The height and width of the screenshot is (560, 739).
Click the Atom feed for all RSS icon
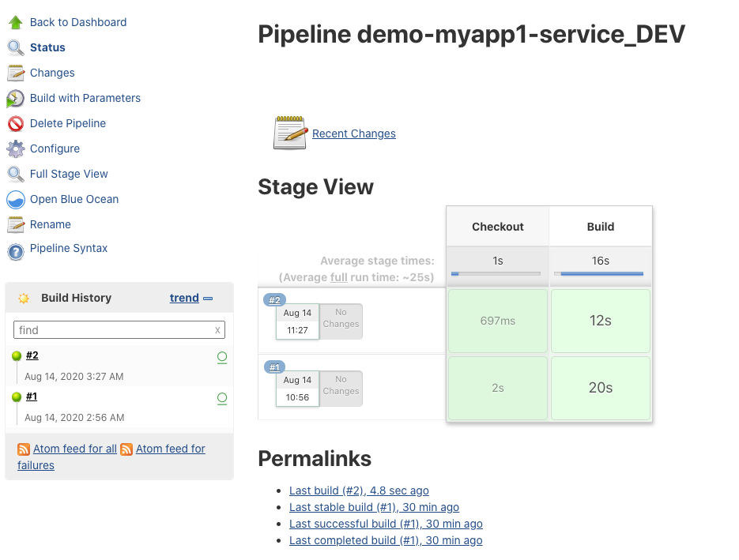(24, 449)
